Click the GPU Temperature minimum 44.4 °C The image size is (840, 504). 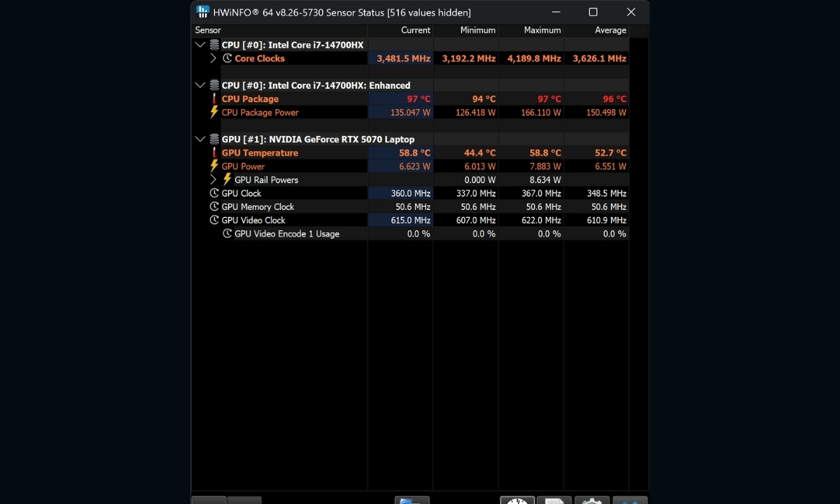coord(479,153)
